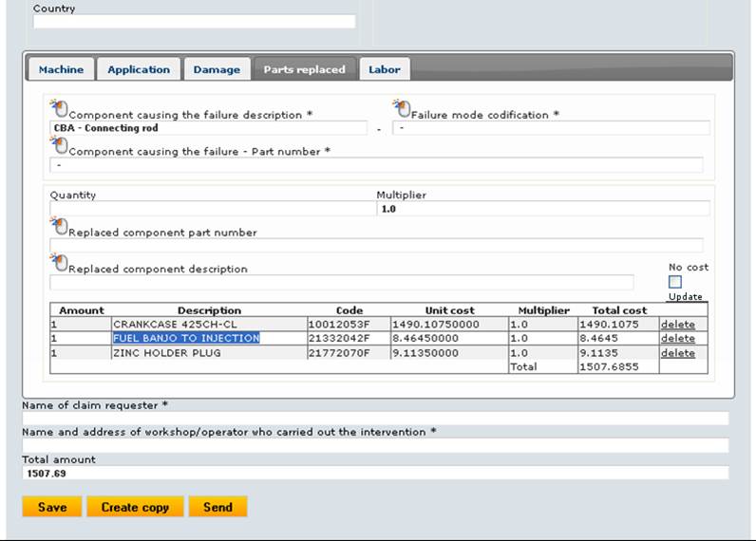This screenshot has width=756, height=541.
Task: Open the Damage tab
Action: click(217, 69)
